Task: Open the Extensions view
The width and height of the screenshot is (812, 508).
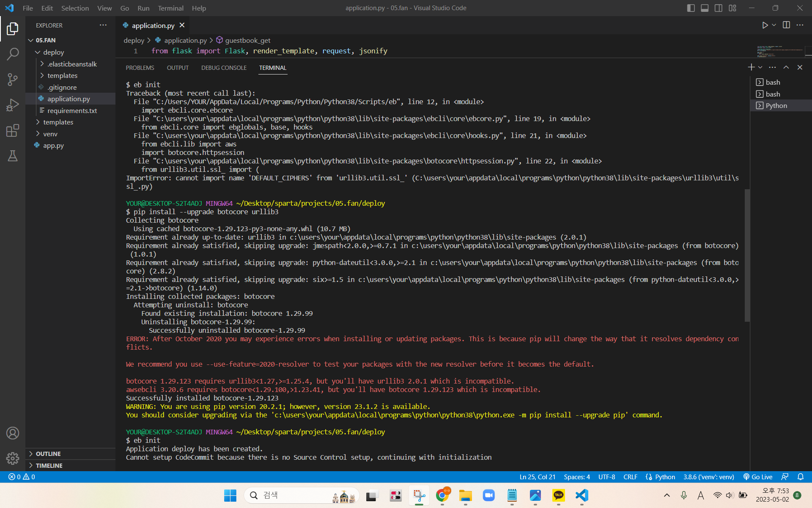Action: coord(13,130)
